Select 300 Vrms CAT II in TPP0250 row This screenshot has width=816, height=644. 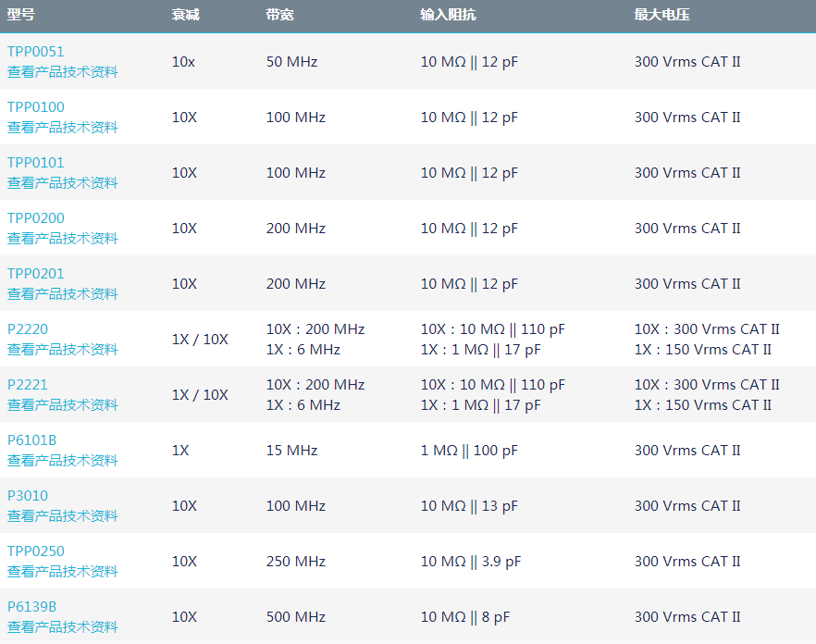687,562
